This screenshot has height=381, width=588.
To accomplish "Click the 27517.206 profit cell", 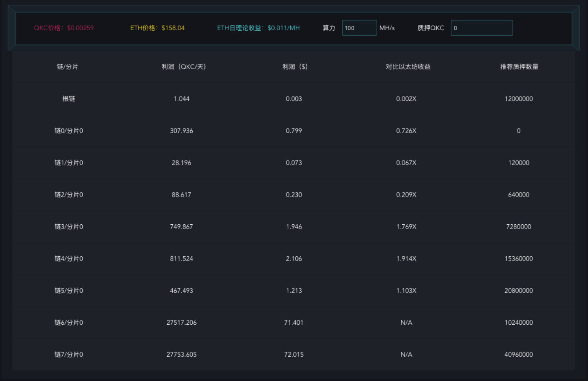I will click(181, 323).
